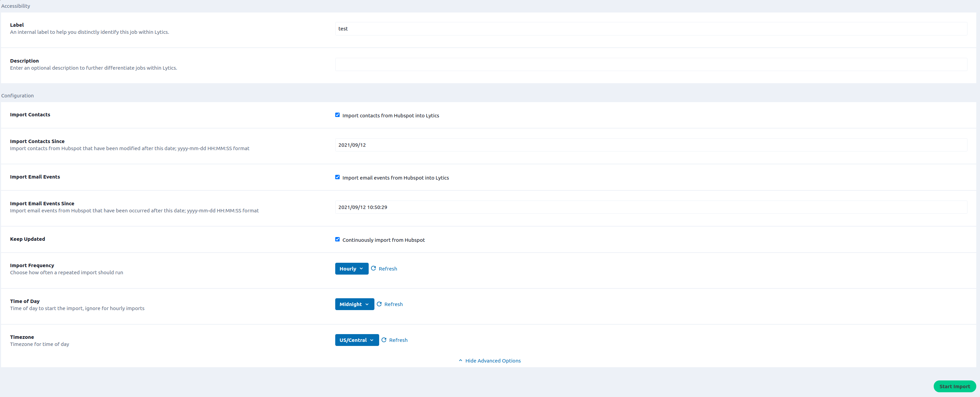Click Refresh link next to US/Central dropdown
The height and width of the screenshot is (397, 980).
[398, 340]
